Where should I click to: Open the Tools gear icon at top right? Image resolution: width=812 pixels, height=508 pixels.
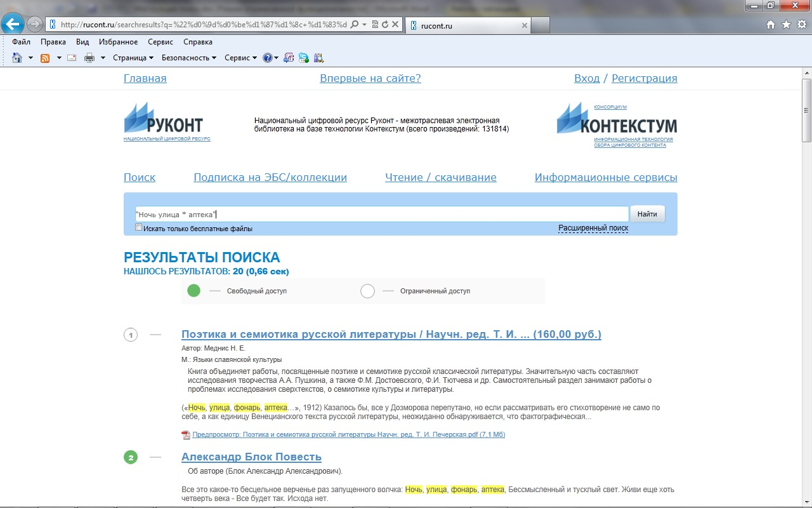(801, 25)
